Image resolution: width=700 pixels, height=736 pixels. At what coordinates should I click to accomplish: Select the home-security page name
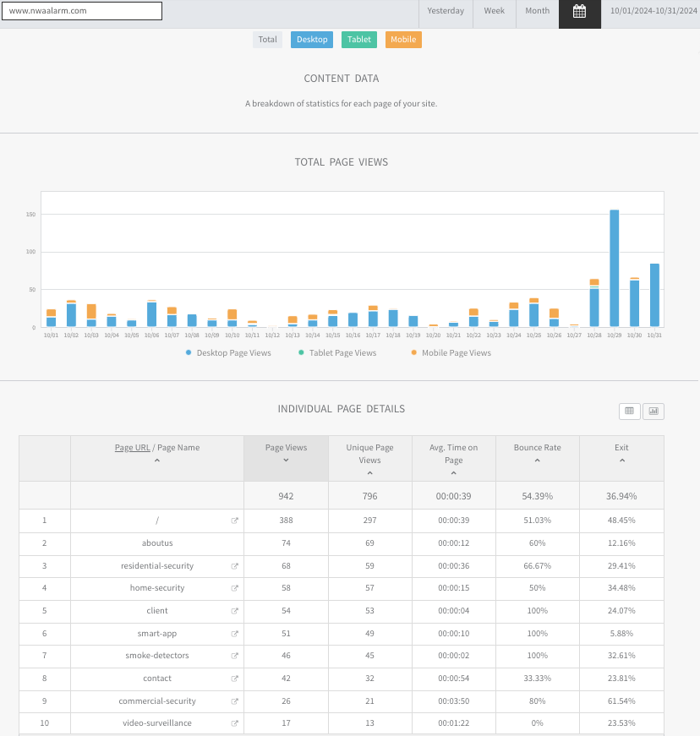coord(157,588)
